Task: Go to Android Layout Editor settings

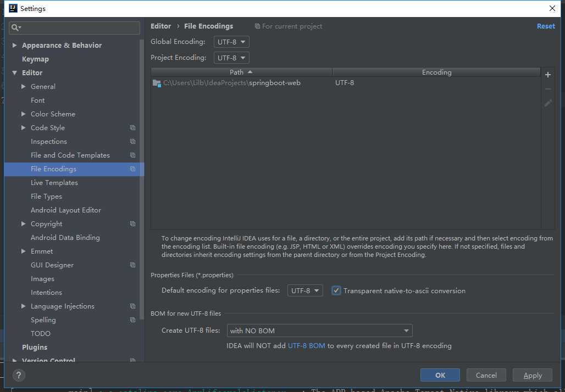Action: [x=66, y=210]
